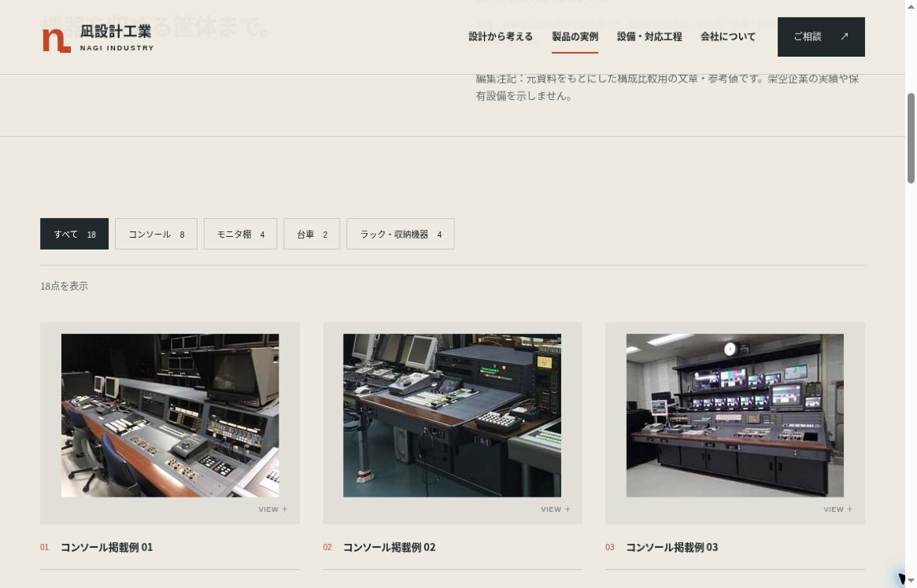Open the コンソール掲載例 01 photo thumbnail
This screenshot has height=588, width=917.
tap(170, 416)
